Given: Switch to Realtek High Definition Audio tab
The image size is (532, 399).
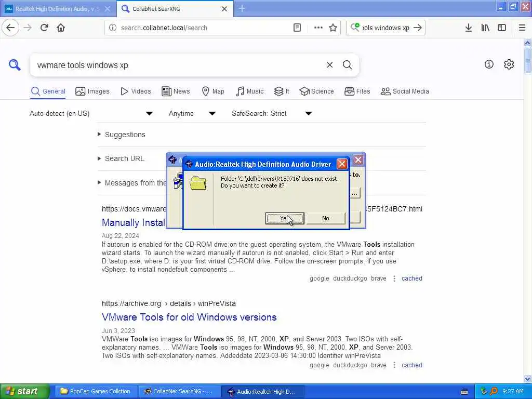Looking at the screenshot, I should [57, 9].
